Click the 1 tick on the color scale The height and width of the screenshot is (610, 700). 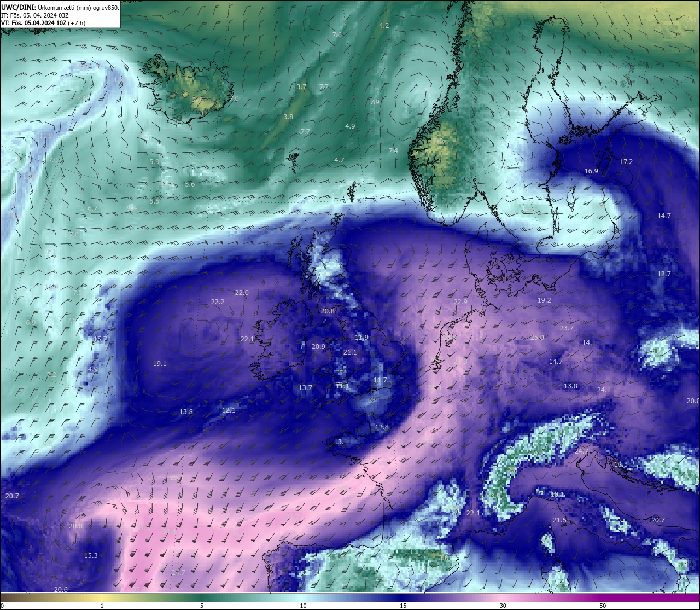102,606
